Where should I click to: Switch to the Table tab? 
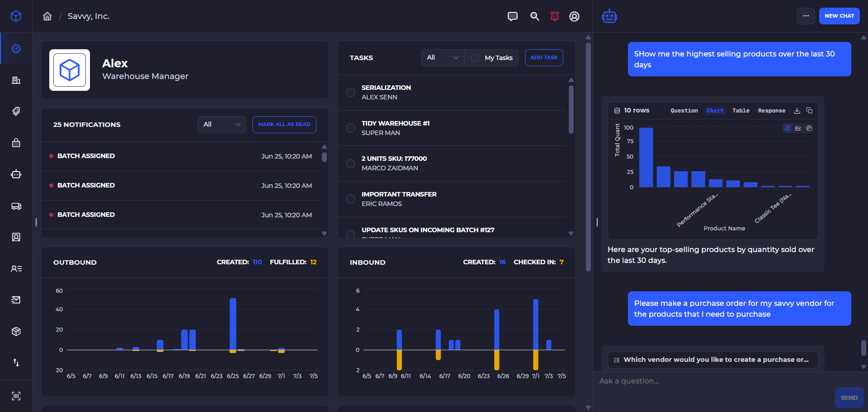tap(741, 111)
